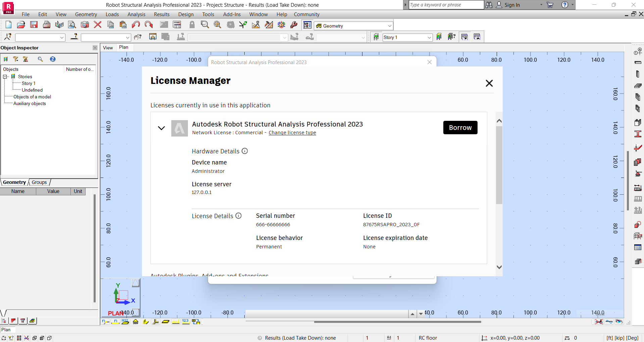
Task: Switch to the Groups tab
Action: point(39,182)
